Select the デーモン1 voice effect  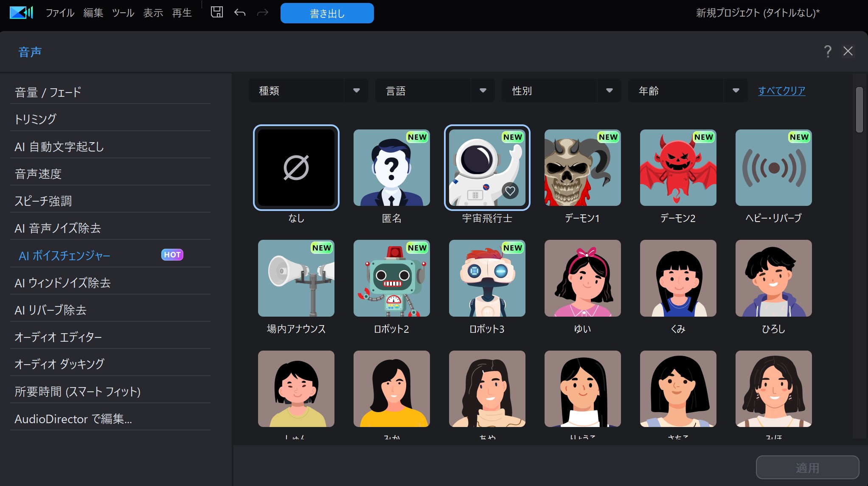click(582, 168)
